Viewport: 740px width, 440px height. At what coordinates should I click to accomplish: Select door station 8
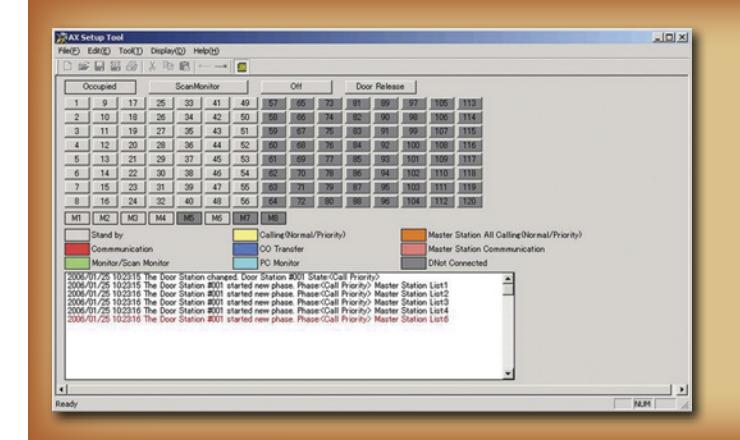[x=76, y=201]
